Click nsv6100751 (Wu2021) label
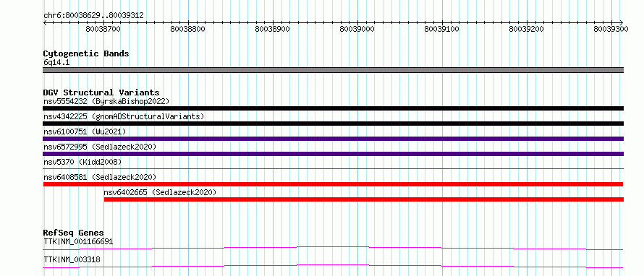 tap(85, 131)
